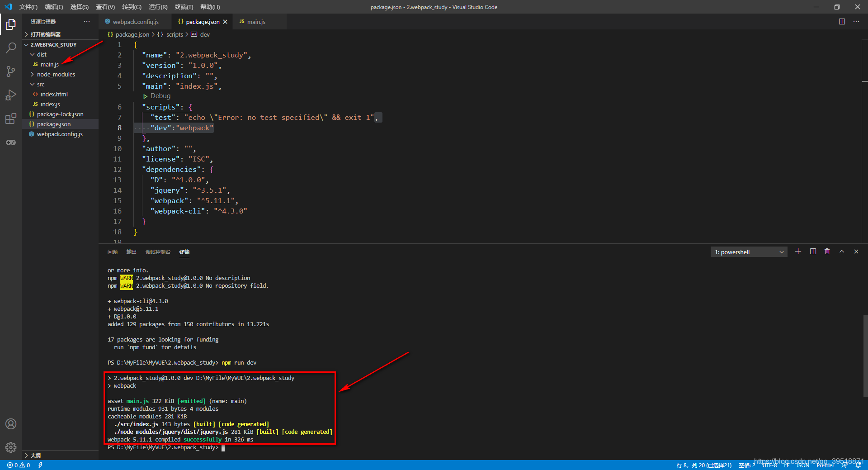Open the Accounts menu icon
Screen dimensions: 868x470
(x=11, y=424)
